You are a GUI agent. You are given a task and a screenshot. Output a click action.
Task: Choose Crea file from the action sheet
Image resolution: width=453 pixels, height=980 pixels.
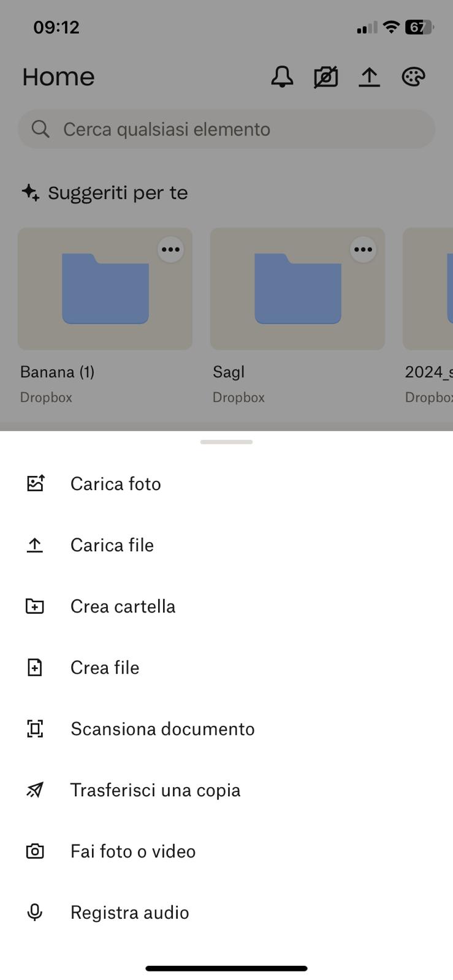coord(105,667)
